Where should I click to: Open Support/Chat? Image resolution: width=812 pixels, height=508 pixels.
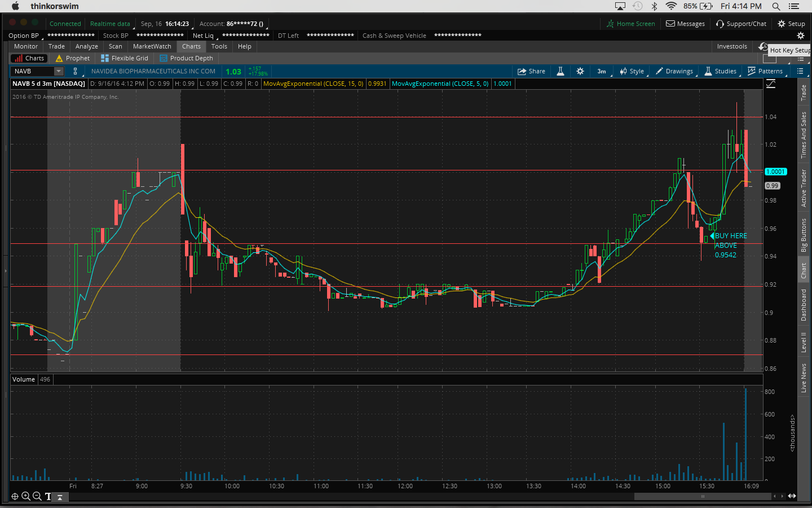[x=741, y=24]
